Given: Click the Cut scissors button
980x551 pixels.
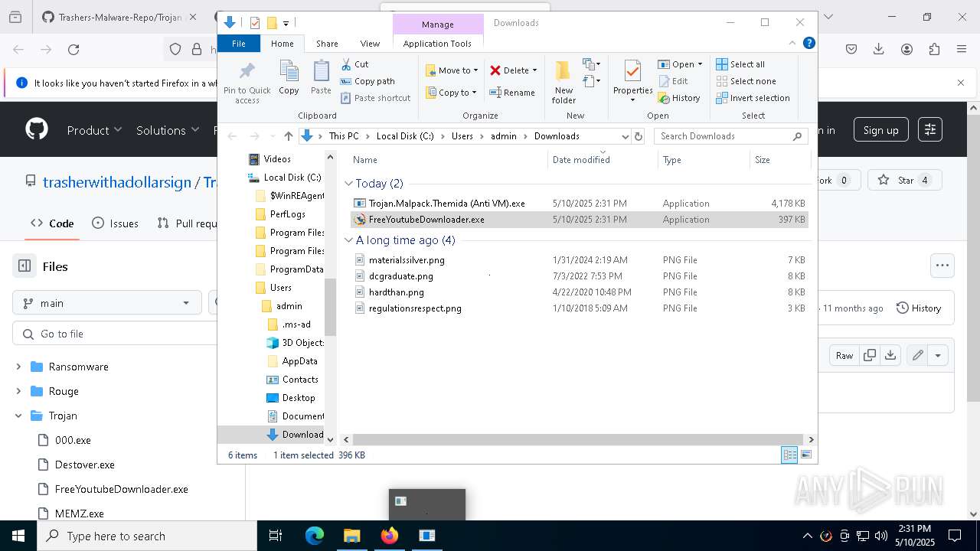Looking at the screenshot, I should click(x=354, y=64).
